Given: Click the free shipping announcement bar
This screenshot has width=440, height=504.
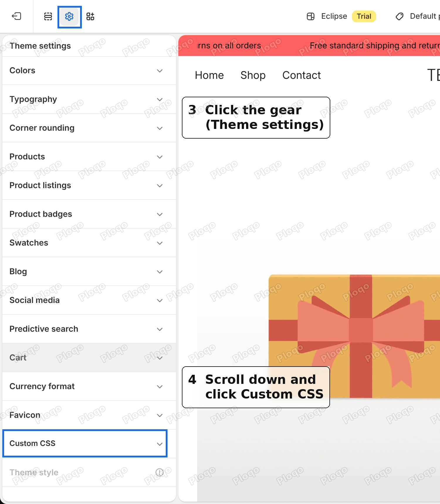Looking at the screenshot, I should click(x=309, y=45).
